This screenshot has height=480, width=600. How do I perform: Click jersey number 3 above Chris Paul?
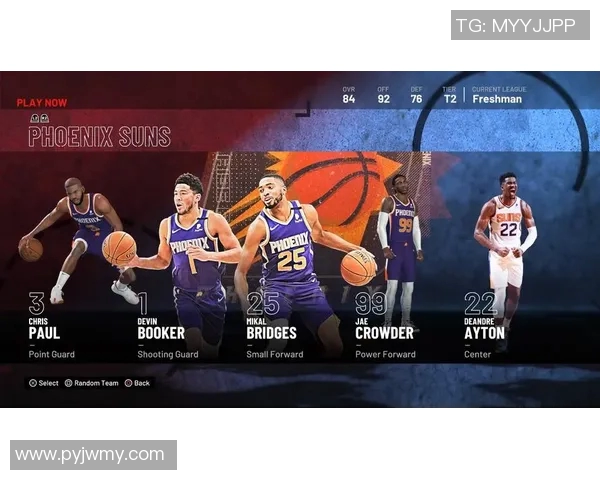pos(37,303)
